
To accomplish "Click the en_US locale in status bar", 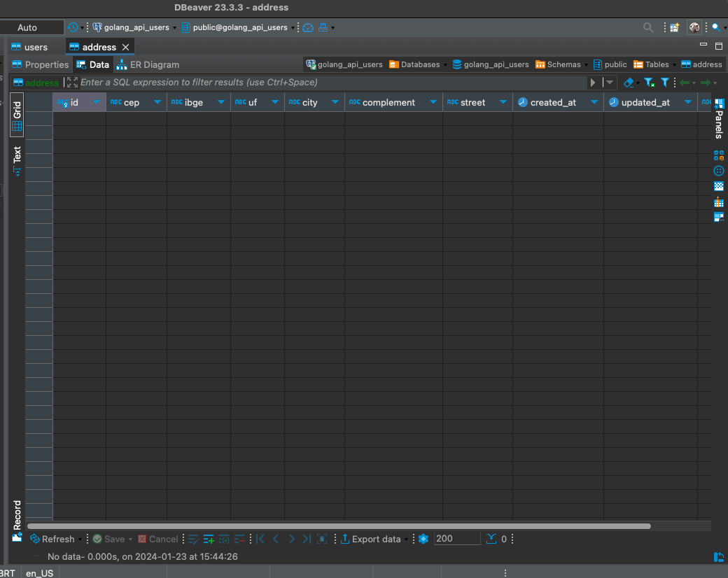I will [39, 573].
